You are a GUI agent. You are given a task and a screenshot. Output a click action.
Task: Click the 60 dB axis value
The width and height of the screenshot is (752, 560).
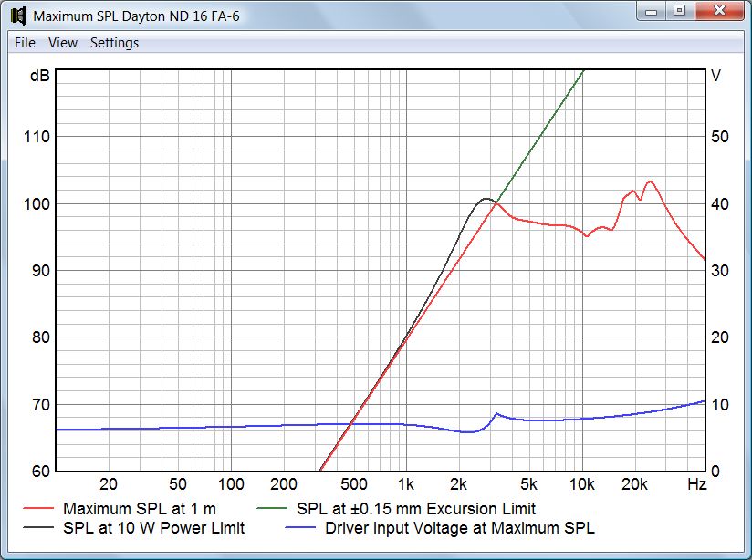[x=41, y=472]
